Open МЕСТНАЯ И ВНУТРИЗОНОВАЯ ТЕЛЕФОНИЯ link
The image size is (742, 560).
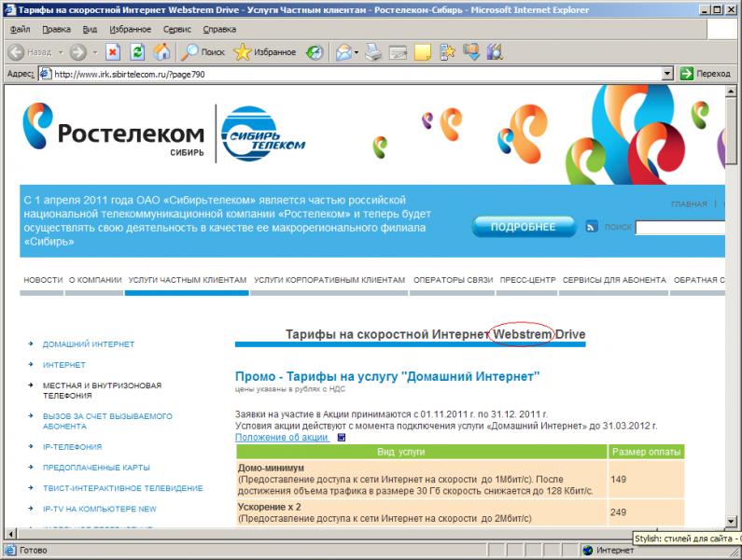(x=102, y=390)
